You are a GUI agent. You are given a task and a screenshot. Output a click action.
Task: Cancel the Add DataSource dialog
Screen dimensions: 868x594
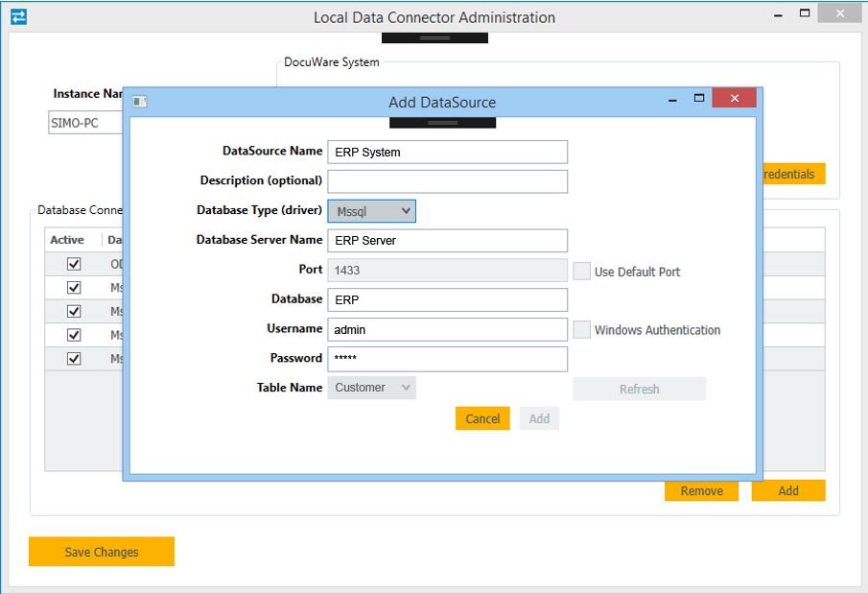pos(481,418)
